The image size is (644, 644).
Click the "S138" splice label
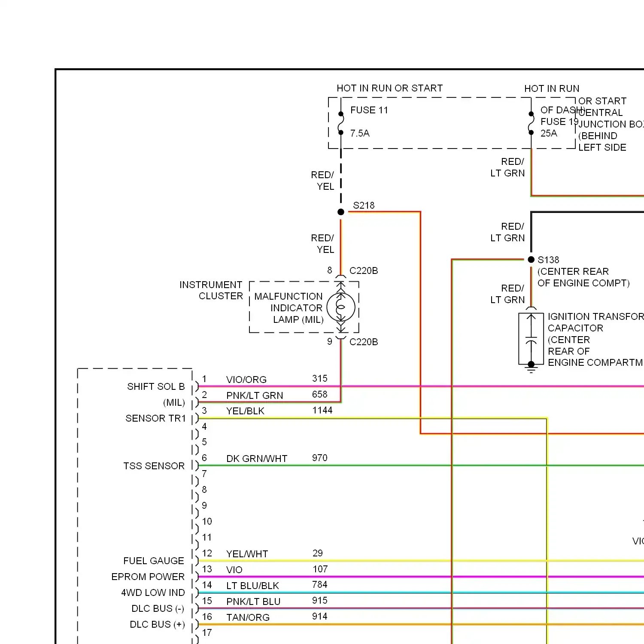pos(548,260)
